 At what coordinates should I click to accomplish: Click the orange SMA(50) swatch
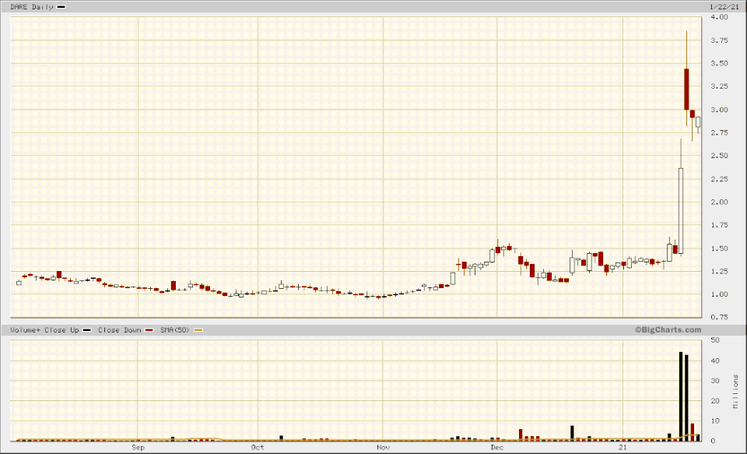198,330
